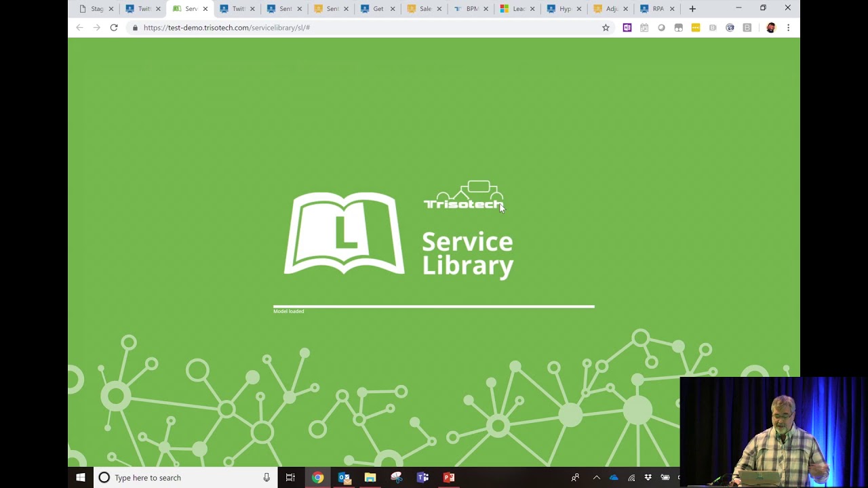
Task: Click the yellow extension icon
Action: click(x=695, y=28)
